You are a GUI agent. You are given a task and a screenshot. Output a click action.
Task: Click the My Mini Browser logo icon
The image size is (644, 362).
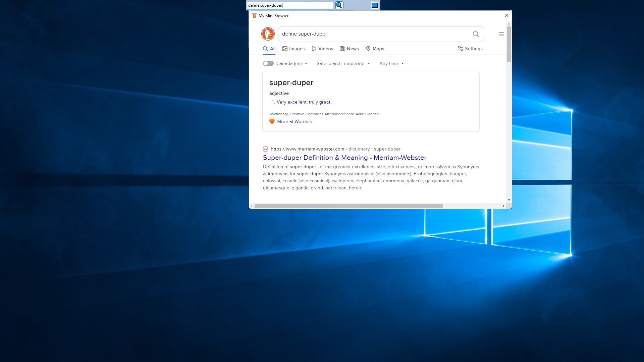[x=254, y=16]
